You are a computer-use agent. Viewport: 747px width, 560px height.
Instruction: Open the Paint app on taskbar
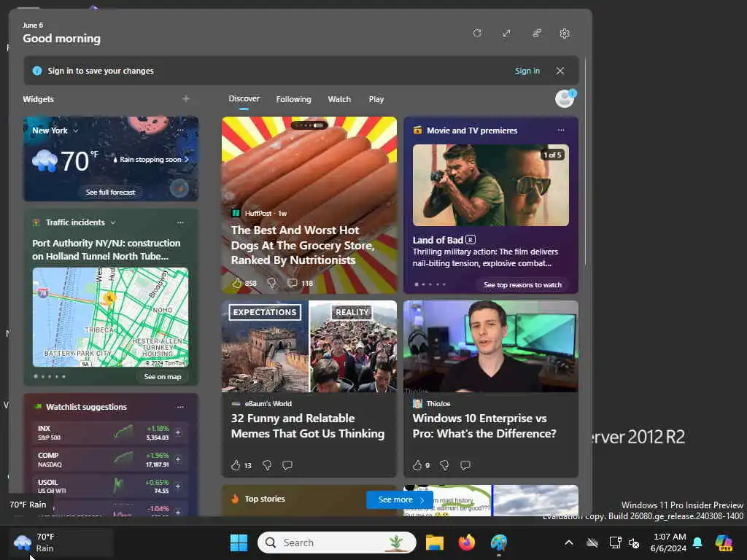pyautogui.click(x=499, y=542)
